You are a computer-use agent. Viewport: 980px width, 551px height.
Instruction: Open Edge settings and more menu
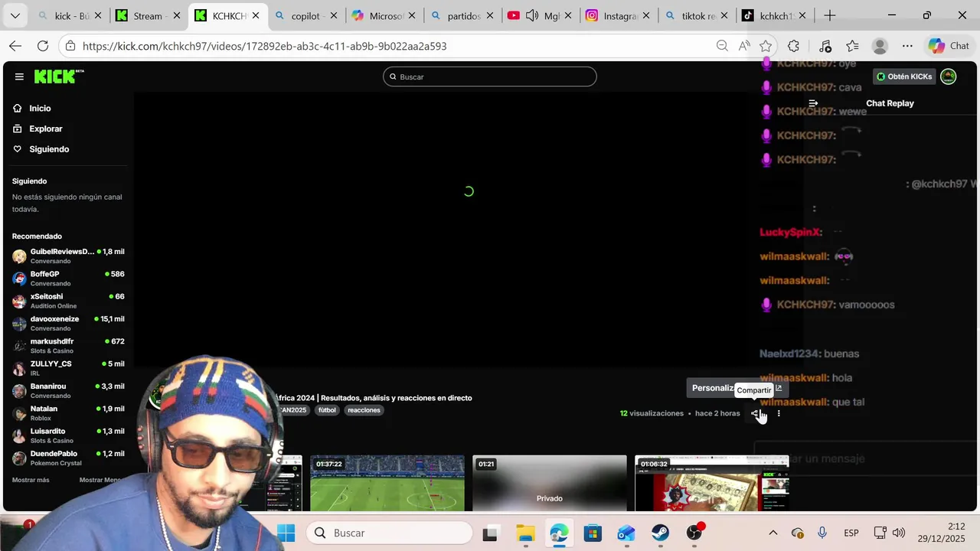click(907, 46)
